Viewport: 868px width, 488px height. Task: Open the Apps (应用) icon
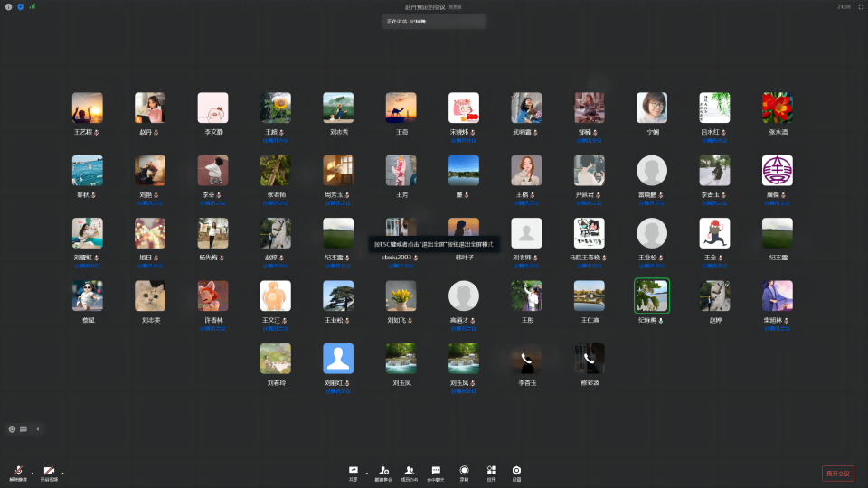point(491,470)
